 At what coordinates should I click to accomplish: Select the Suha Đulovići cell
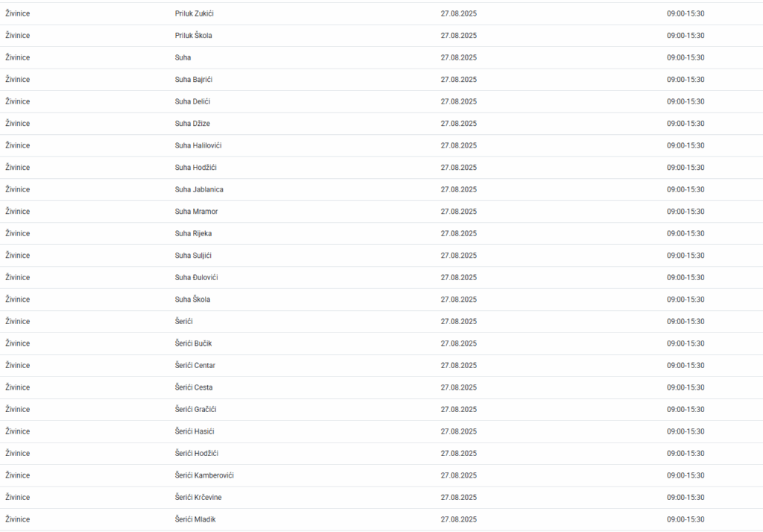[x=196, y=277]
